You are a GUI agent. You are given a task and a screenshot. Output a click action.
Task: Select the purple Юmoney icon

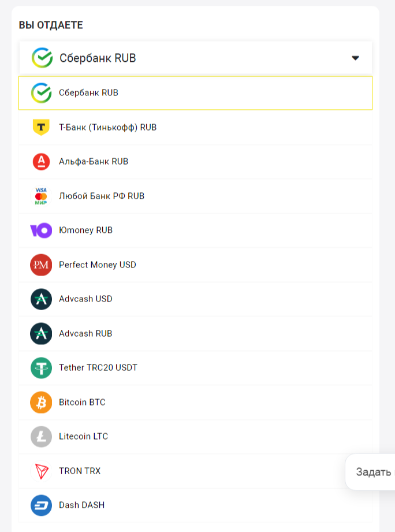pos(40,230)
